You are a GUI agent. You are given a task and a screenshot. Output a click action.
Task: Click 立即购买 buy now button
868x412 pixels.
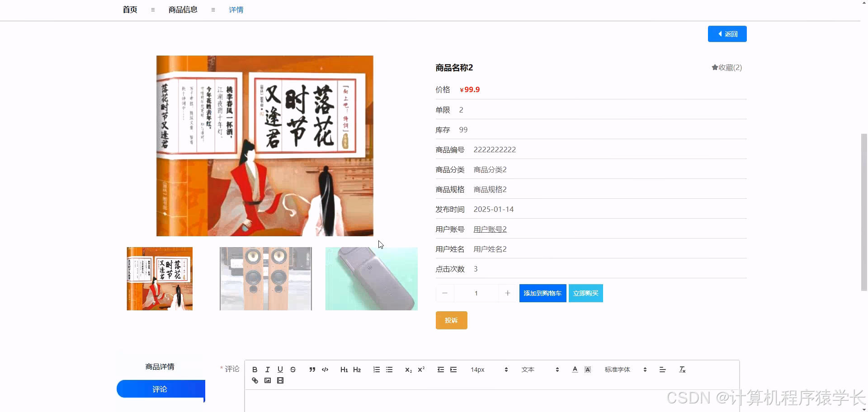click(585, 293)
